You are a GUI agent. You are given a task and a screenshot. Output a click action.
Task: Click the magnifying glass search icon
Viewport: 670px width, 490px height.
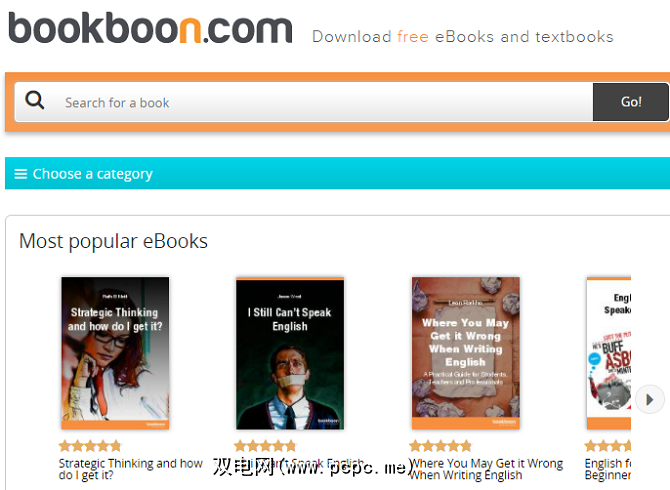(x=35, y=101)
